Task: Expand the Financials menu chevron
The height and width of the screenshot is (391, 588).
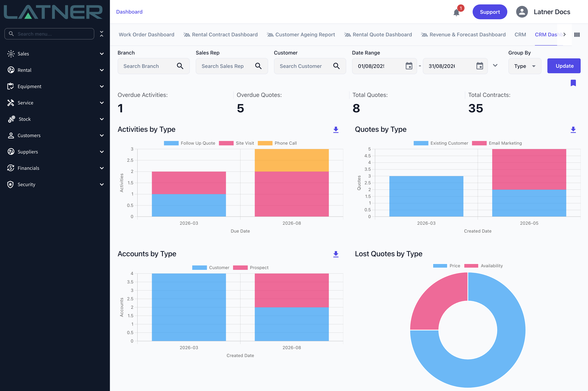Action: [102, 168]
